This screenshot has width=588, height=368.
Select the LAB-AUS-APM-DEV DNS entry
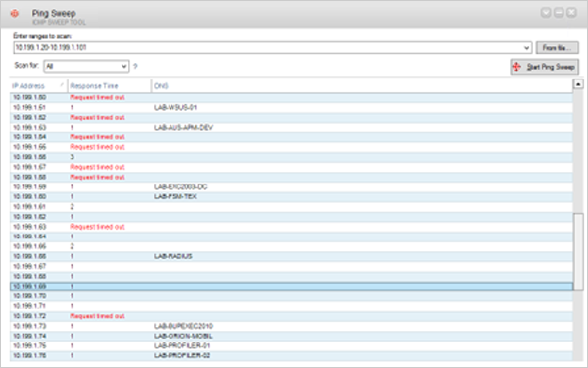pyautogui.click(x=183, y=128)
